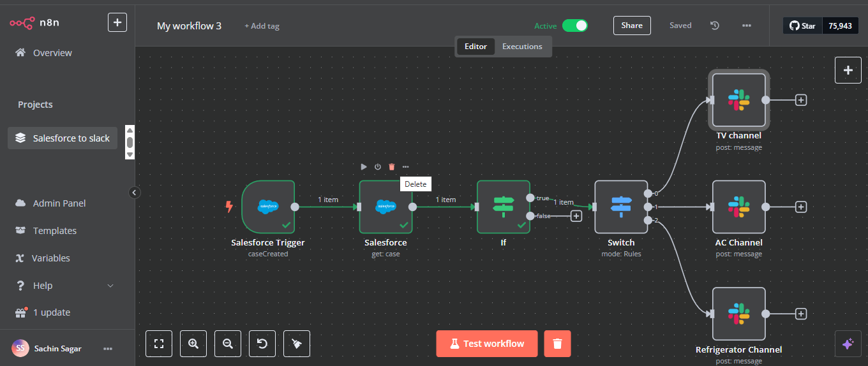This screenshot has width=868, height=366.
Task: Open the AI assistant sparkle button
Action: pyautogui.click(x=848, y=344)
